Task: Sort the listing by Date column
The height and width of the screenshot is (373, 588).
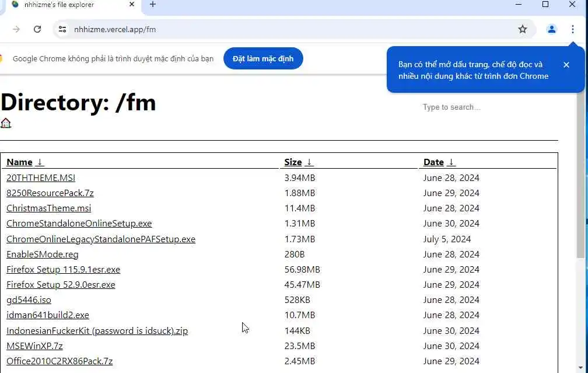Action: 439,162
